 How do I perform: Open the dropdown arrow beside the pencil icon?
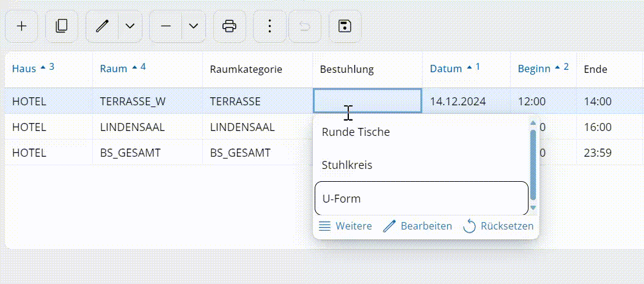[x=130, y=26]
